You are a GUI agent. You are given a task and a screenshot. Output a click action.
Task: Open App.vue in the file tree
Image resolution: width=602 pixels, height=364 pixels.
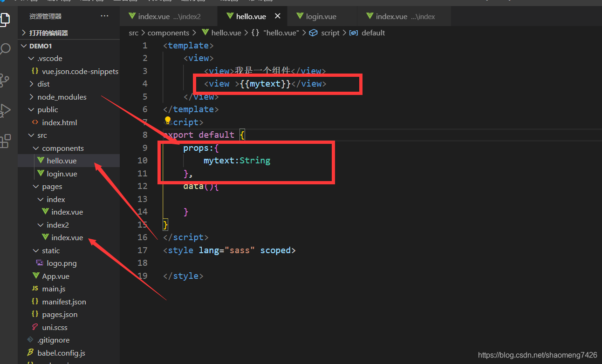(68, 276)
